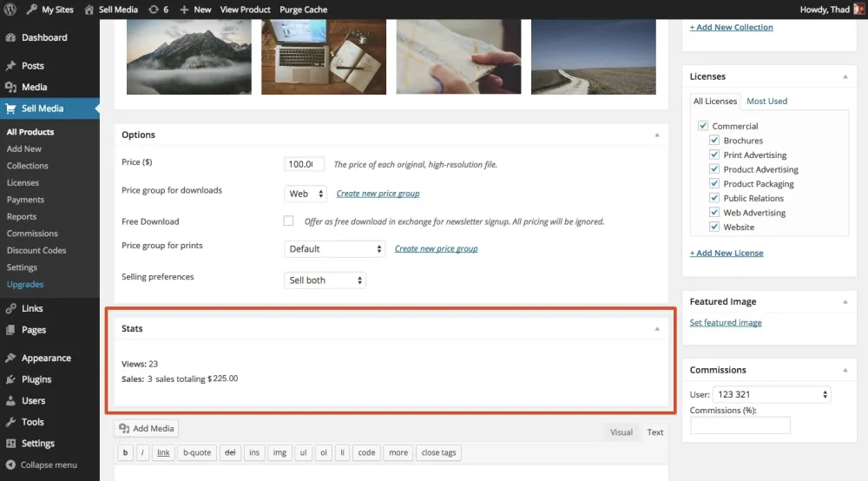Uncheck the Product Packaging checkbox
The height and width of the screenshot is (481, 868).
point(714,183)
